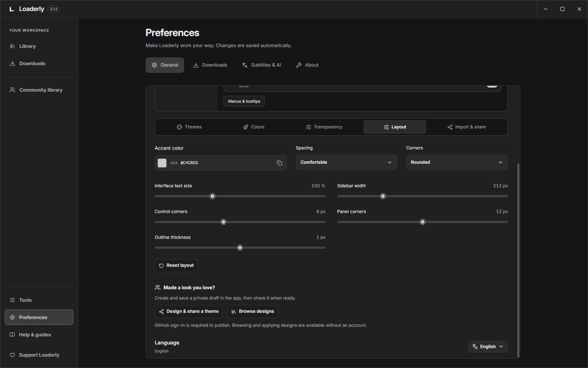The height and width of the screenshot is (368, 588).
Task: Click Design & share a theme
Action: [189, 312]
